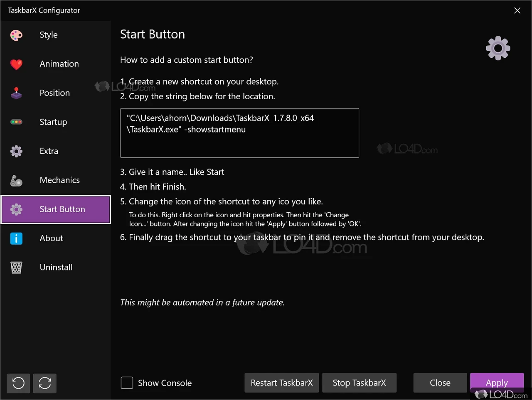Apply the current settings
Screen dimensions: 532x400
click(x=497, y=383)
